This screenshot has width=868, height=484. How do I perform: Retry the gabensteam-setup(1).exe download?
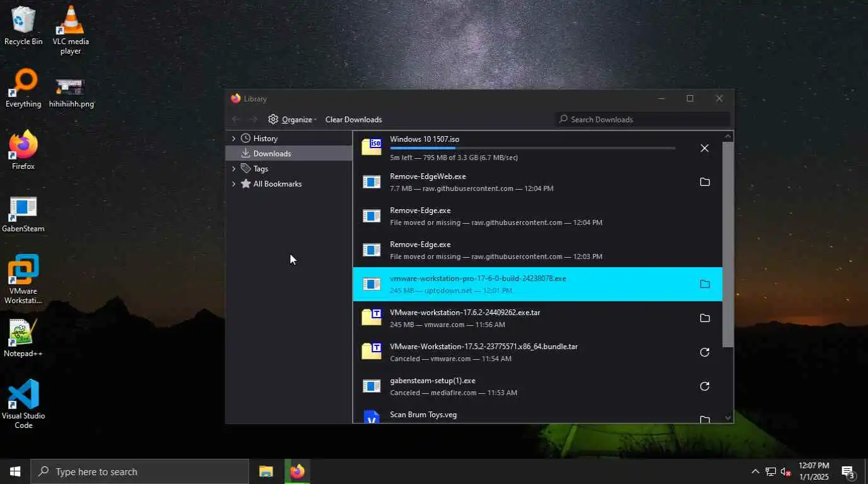pos(705,386)
